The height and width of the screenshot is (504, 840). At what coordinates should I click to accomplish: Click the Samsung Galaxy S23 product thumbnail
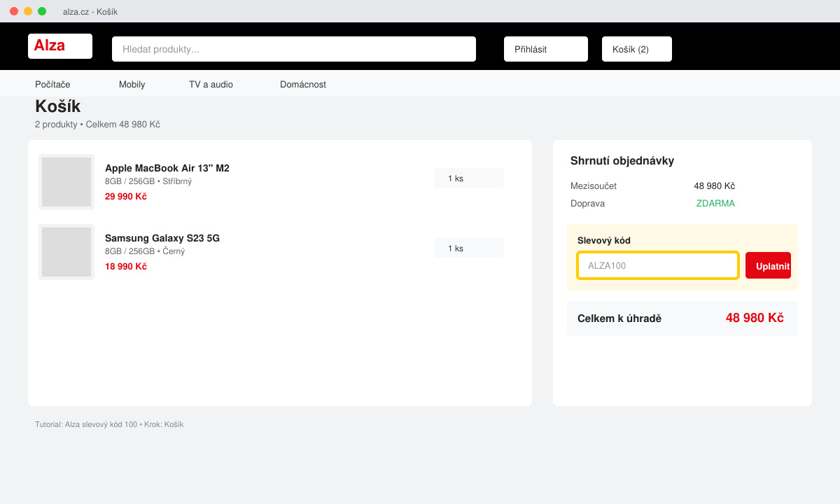tap(66, 252)
